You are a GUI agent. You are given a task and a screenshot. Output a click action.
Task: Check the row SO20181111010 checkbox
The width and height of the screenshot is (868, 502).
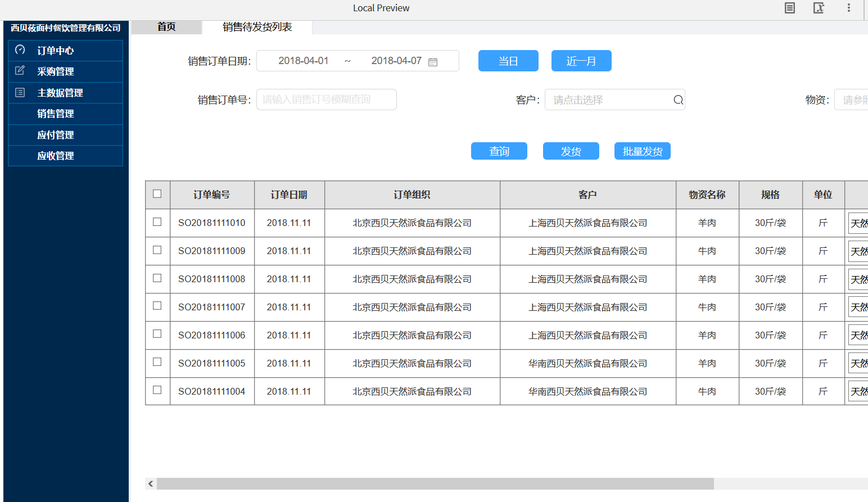(157, 222)
